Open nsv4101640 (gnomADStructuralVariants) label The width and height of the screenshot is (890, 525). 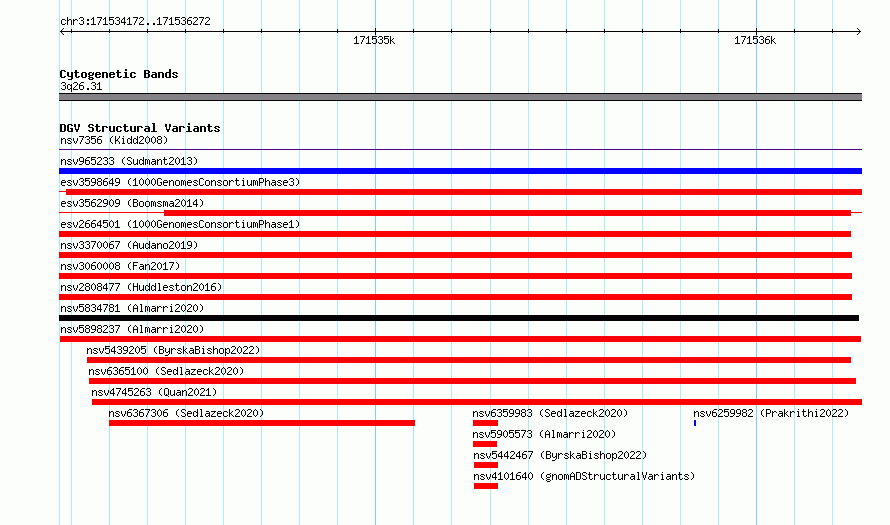pyautogui.click(x=584, y=476)
